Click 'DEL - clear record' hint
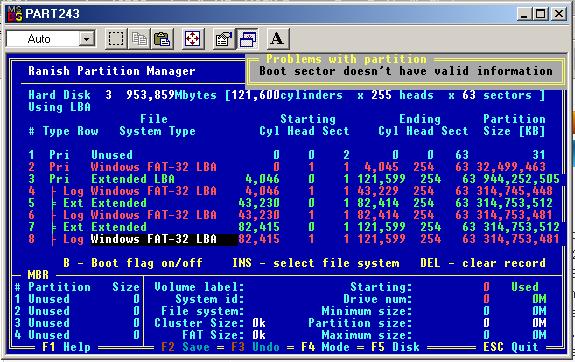The width and height of the screenshot is (575, 362). pyautogui.click(x=483, y=263)
